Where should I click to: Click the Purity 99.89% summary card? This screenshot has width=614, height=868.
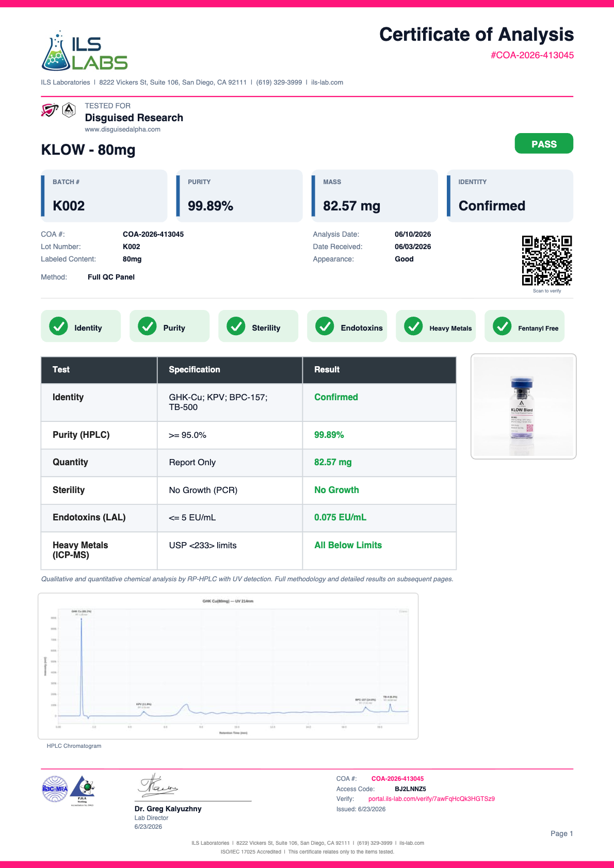239,196
